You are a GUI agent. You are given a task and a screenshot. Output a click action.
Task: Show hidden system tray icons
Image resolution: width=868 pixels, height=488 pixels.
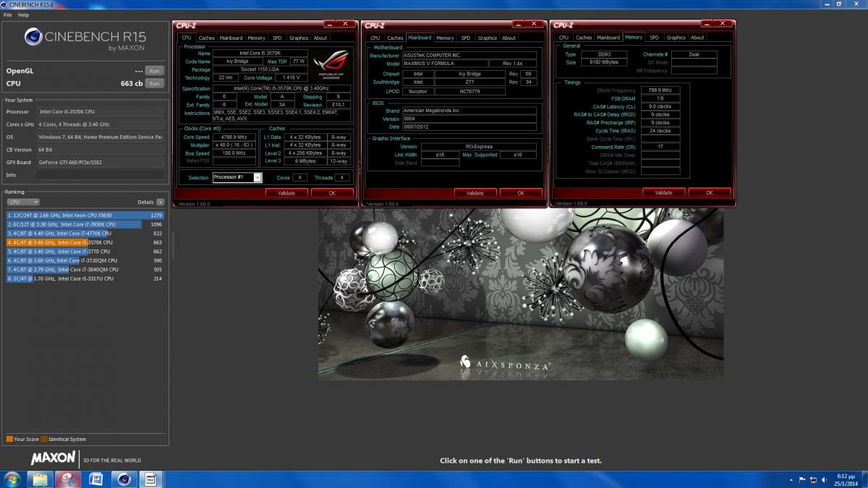coord(793,479)
